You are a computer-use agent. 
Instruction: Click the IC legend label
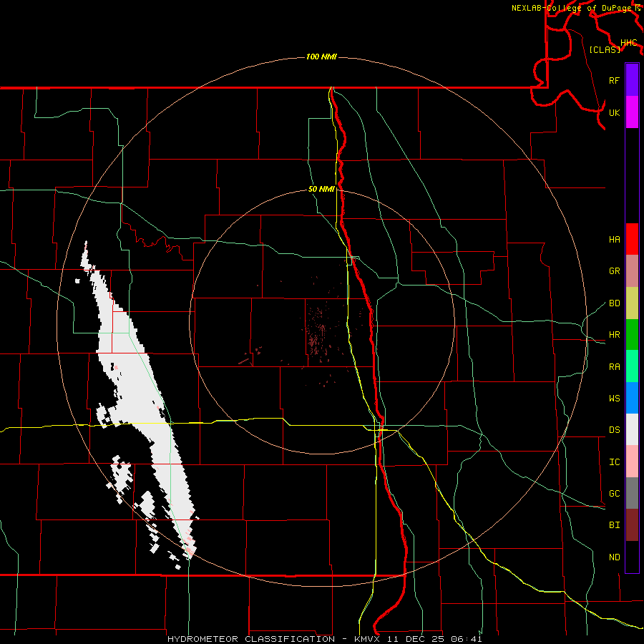tap(614, 462)
